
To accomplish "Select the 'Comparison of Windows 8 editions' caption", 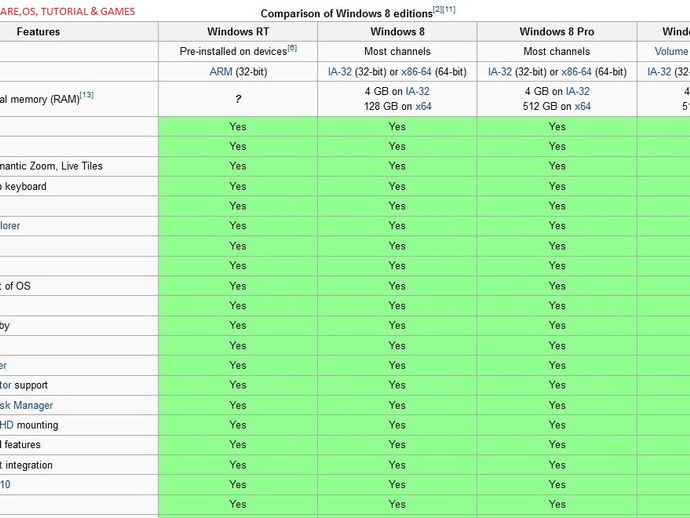I will click(x=346, y=14).
